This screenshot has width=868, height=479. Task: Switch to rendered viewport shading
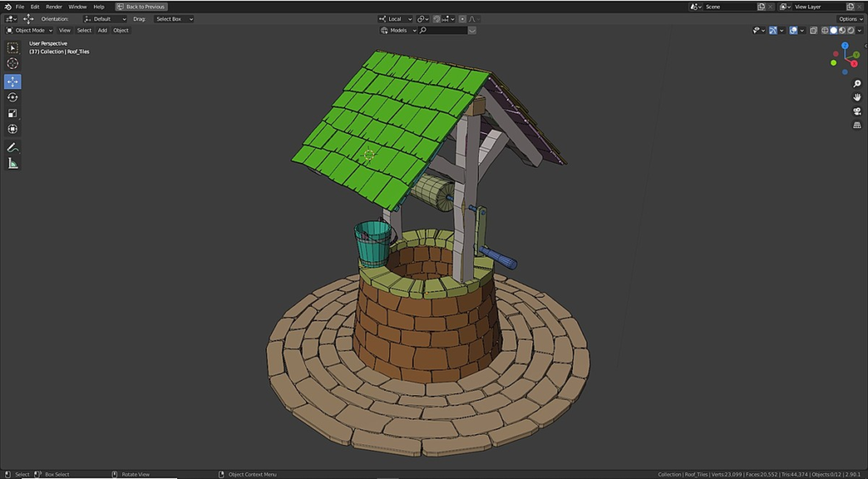tap(850, 31)
